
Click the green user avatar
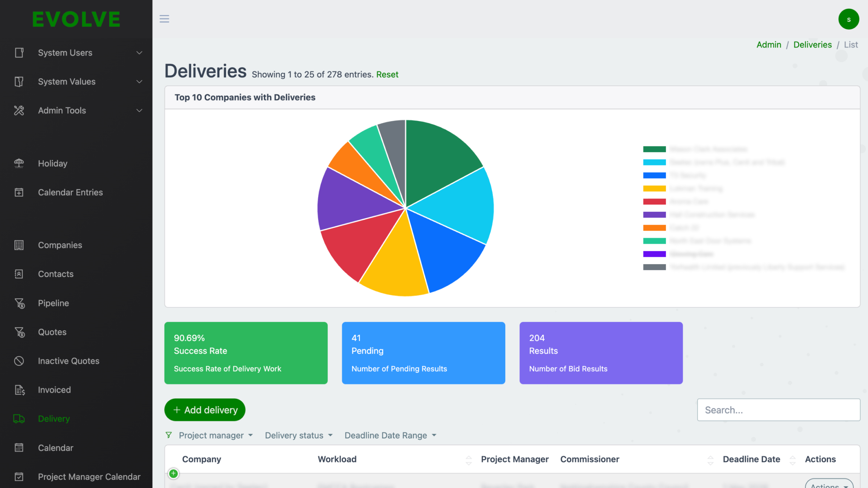(848, 19)
